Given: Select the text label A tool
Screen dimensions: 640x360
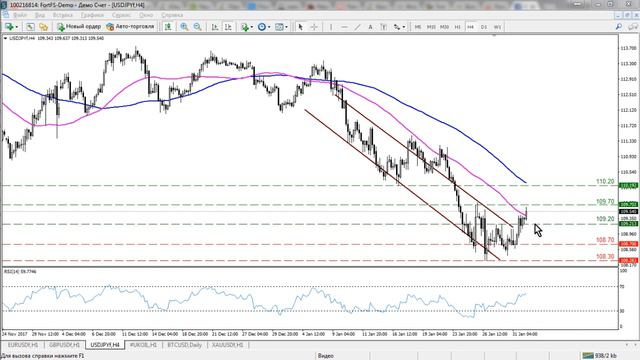Looking at the screenshot, I should pos(370,27).
